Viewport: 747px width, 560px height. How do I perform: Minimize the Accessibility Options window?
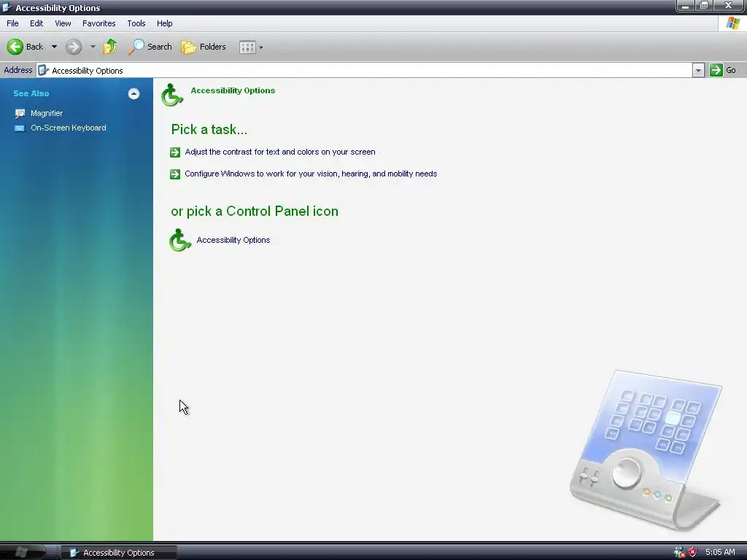click(x=685, y=6)
